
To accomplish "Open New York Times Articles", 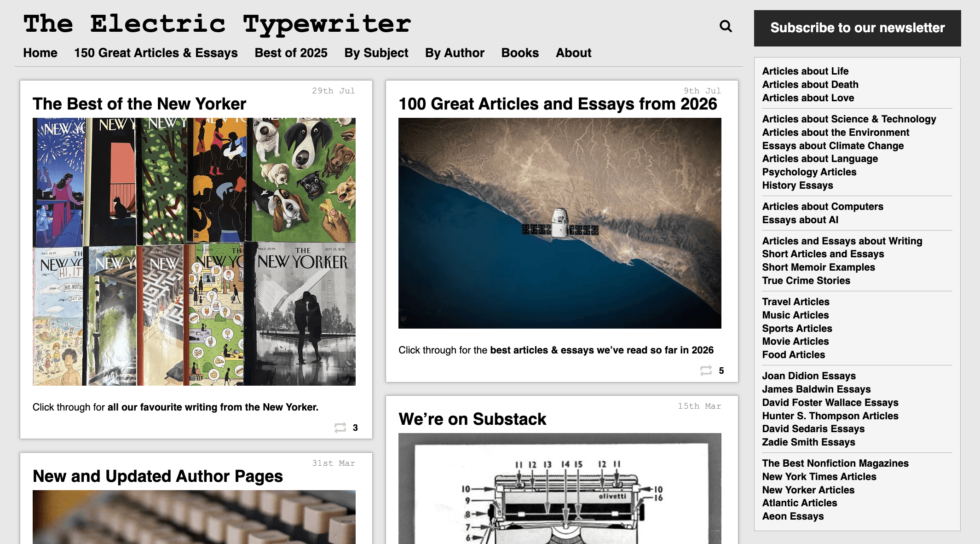I will pyautogui.click(x=819, y=477).
